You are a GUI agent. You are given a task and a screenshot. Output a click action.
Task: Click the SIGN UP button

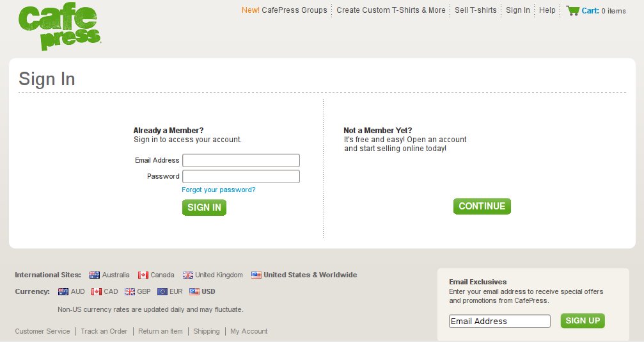pyautogui.click(x=583, y=321)
